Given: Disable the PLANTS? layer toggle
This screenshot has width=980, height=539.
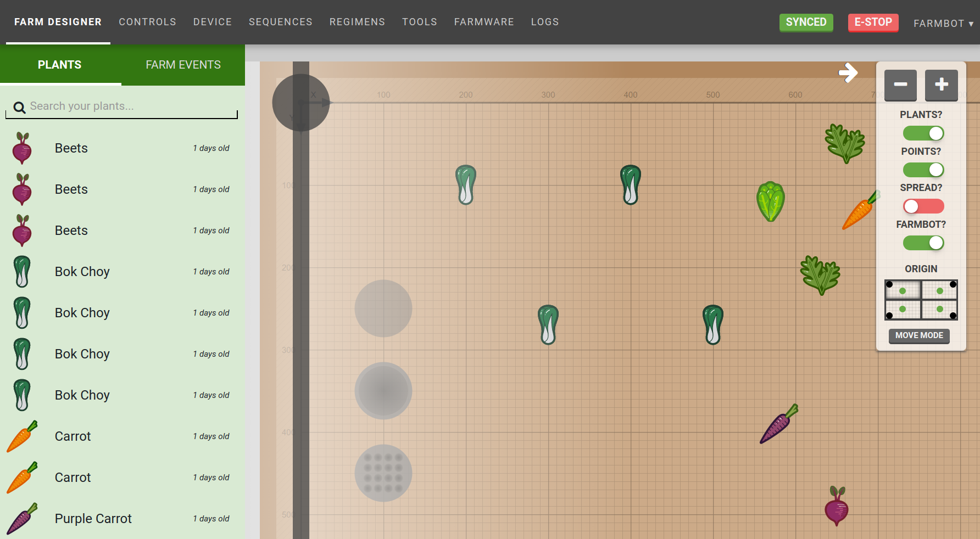Looking at the screenshot, I should 923,133.
